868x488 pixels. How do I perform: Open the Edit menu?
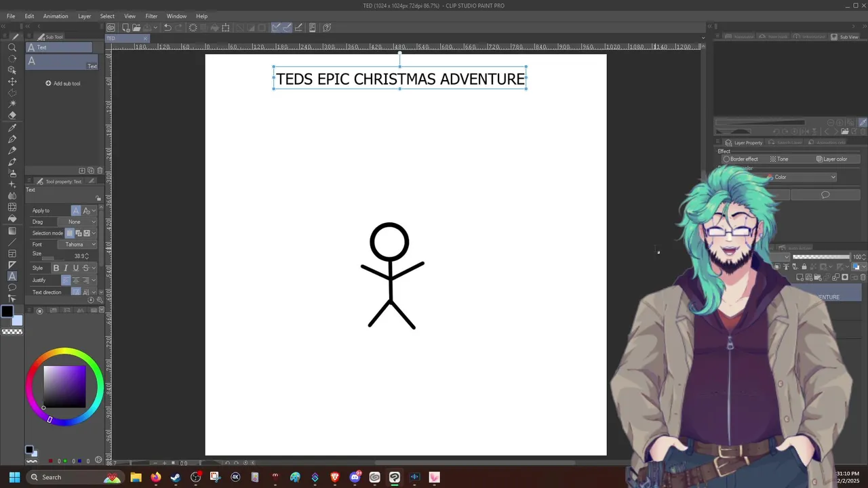pos(29,16)
